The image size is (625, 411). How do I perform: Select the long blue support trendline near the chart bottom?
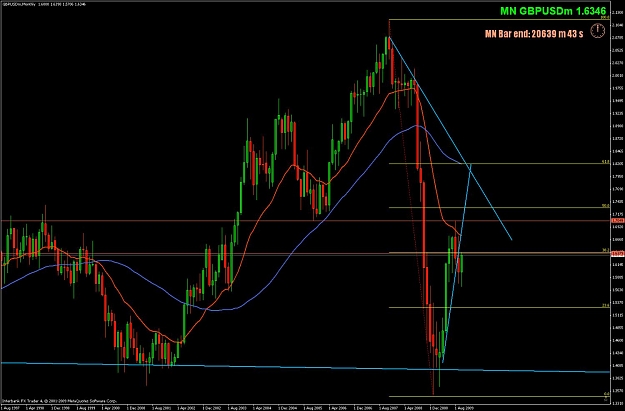305,367
